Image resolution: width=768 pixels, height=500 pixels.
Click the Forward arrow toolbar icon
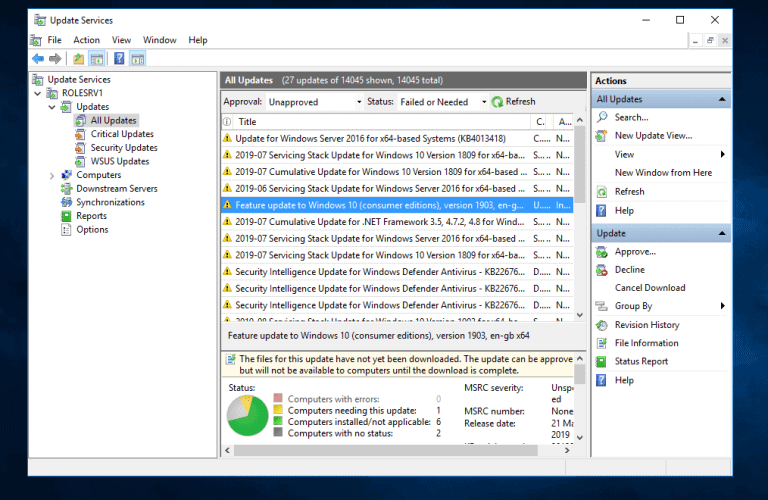(55, 59)
